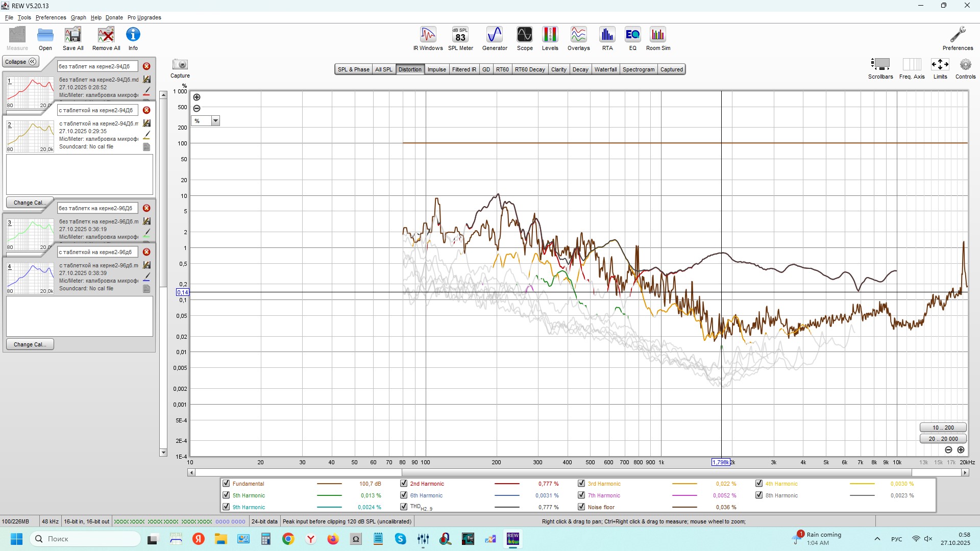Image resolution: width=980 pixels, height=551 pixels.
Task: Click the 20 .. 20 000 range button
Action: click(943, 439)
